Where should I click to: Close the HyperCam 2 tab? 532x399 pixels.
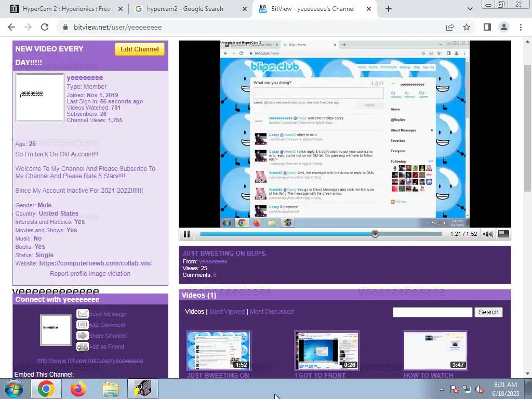(x=120, y=9)
